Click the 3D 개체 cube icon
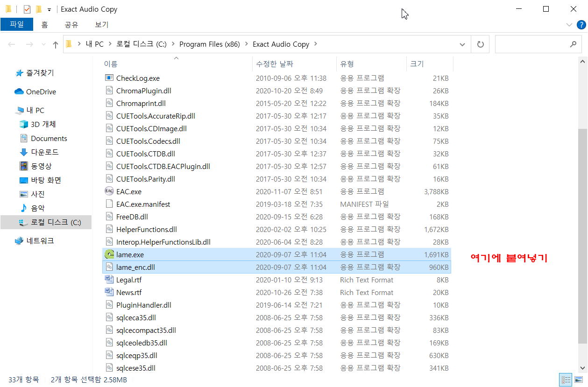The height and width of the screenshot is (387, 588). (24, 124)
